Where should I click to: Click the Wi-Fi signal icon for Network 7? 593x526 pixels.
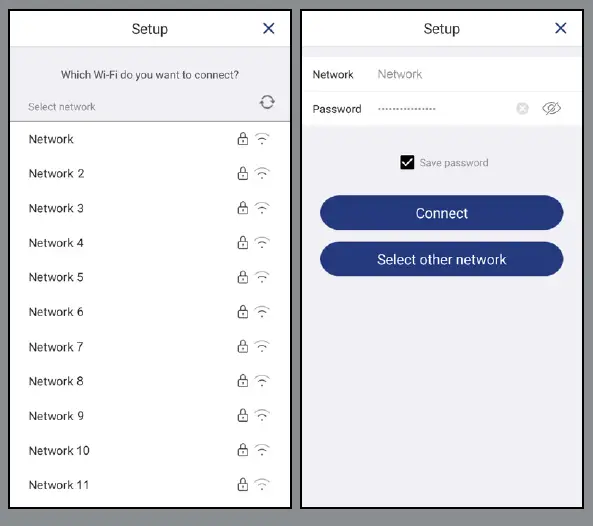click(262, 346)
